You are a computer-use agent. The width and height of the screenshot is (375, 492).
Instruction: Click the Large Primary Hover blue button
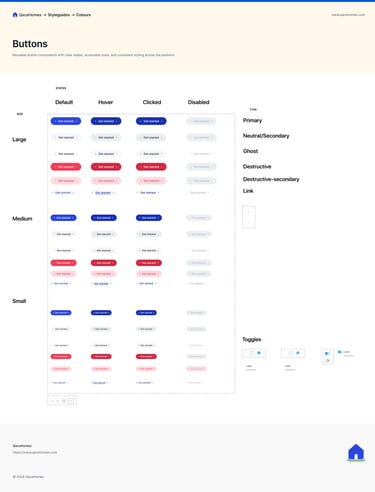click(106, 121)
